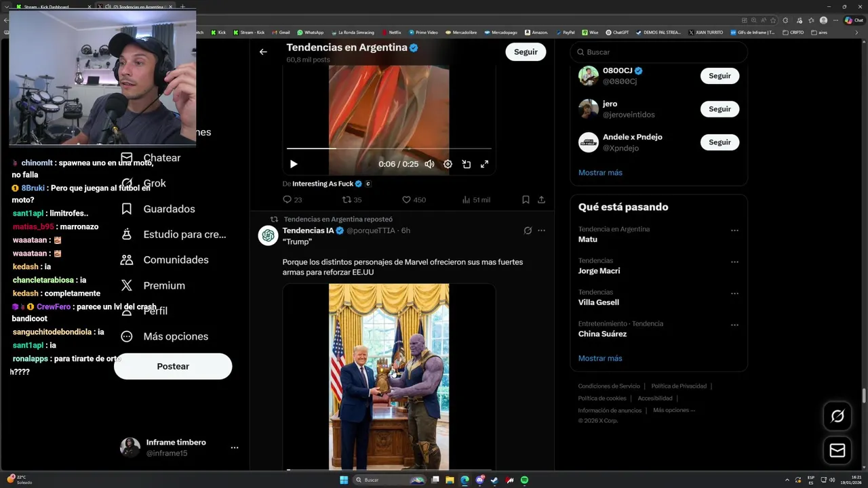
Task: Toggle picture-in-picture on the video player
Action: [467, 164]
